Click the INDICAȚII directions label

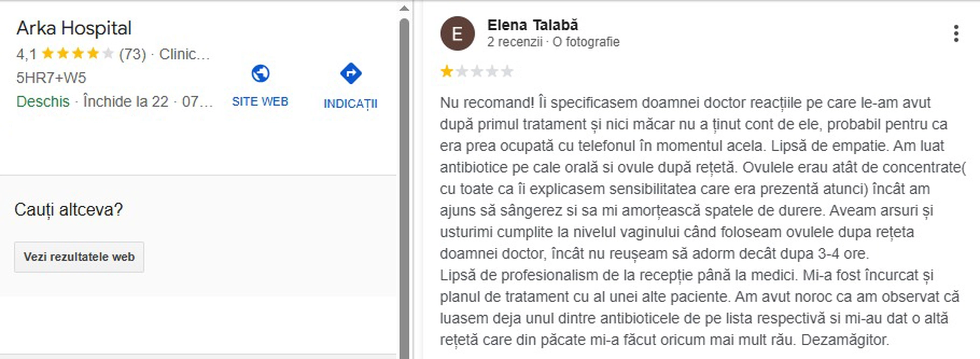[x=350, y=104]
